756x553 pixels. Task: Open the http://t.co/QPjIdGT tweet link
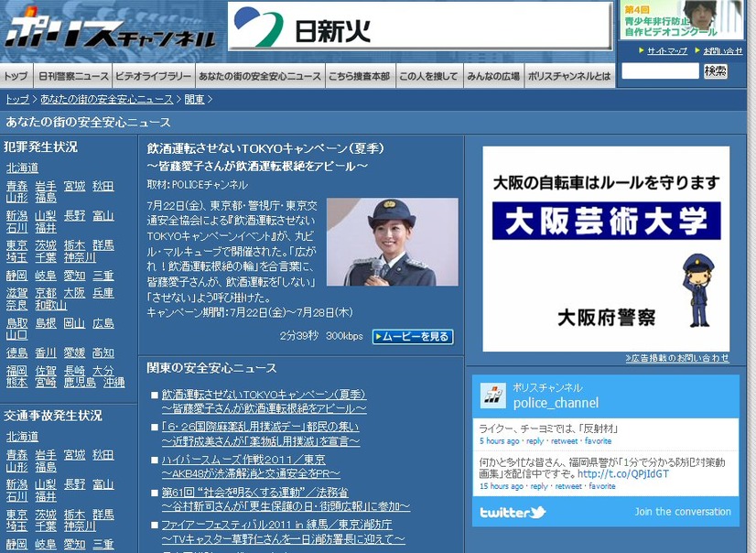tap(623, 474)
